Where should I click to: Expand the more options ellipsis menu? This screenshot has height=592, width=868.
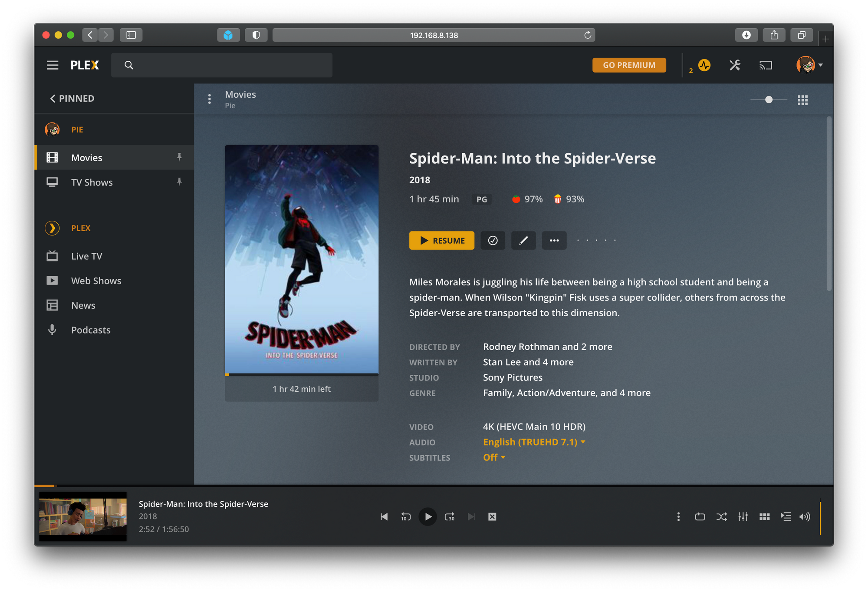[554, 240]
